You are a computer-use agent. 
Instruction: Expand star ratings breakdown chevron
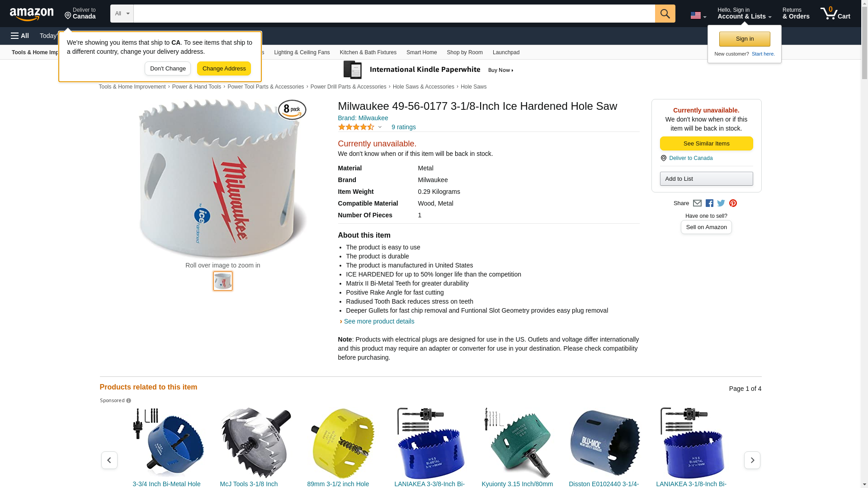point(380,127)
